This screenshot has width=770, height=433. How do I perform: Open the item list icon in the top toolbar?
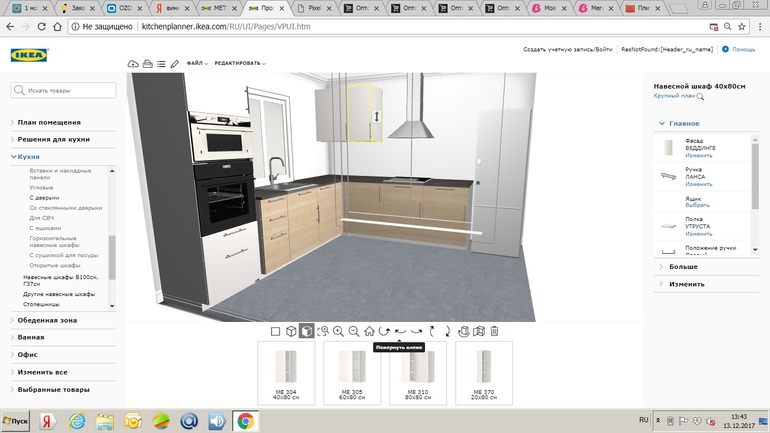tap(161, 64)
